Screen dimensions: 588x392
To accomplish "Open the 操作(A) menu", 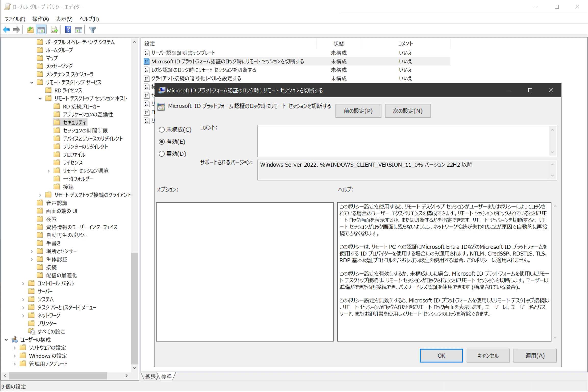I will (40, 19).
